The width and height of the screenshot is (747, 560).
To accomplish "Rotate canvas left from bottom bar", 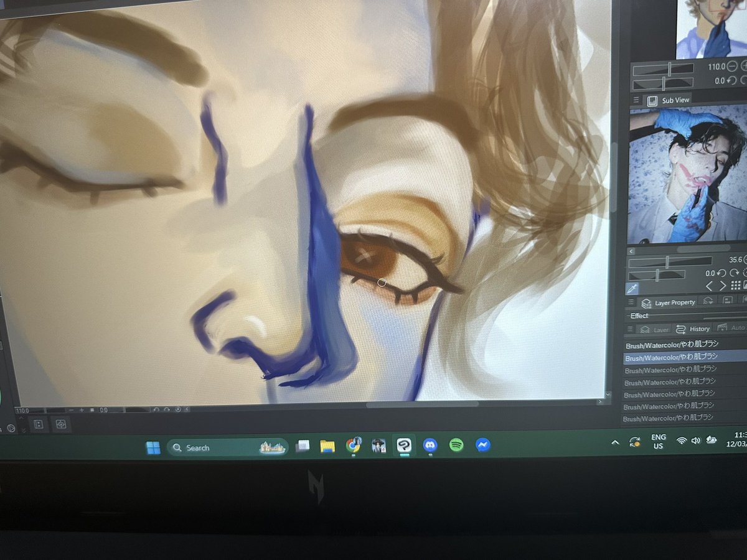I will click(x=156, y=410).
